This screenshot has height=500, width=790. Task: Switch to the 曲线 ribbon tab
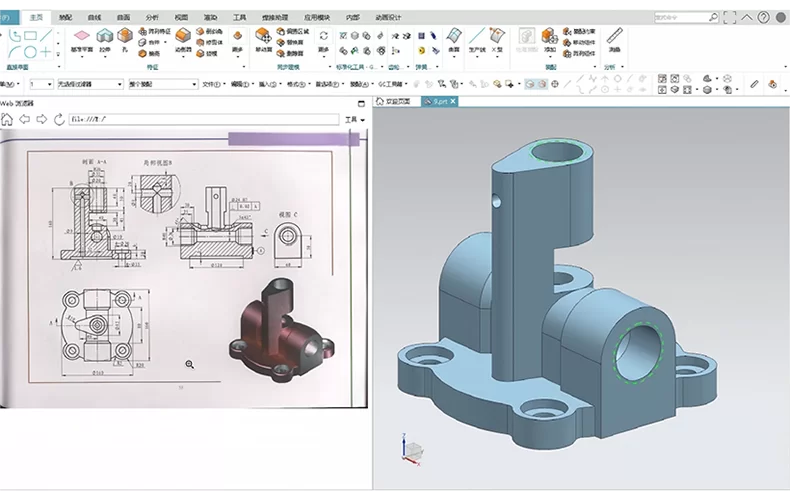pyautogui.click(x=94, y=17)
